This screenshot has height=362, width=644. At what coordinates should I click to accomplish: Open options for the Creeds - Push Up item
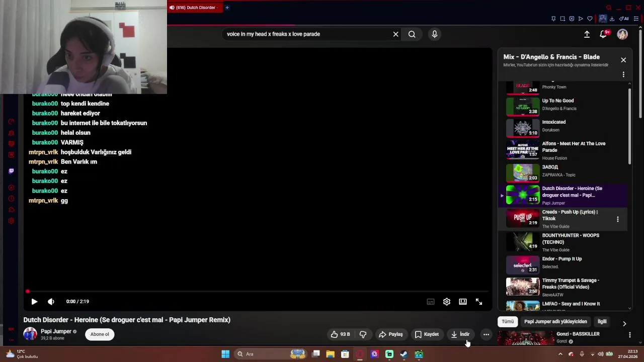[618, 219]
